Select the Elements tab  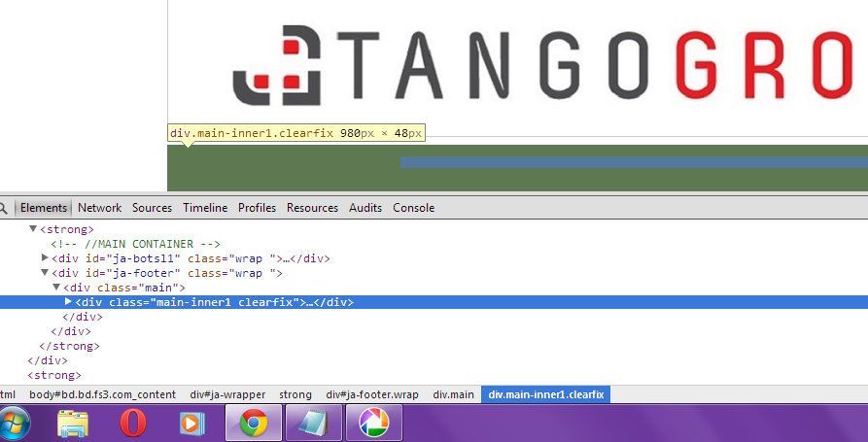coord(43,208)
